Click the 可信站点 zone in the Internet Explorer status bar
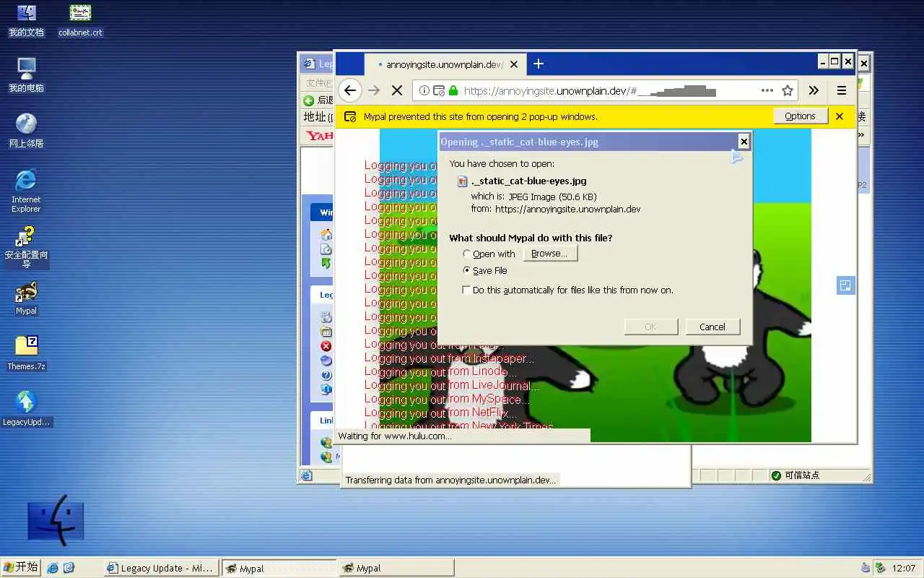Screen dimensions: 924x578 coord(795,475)
